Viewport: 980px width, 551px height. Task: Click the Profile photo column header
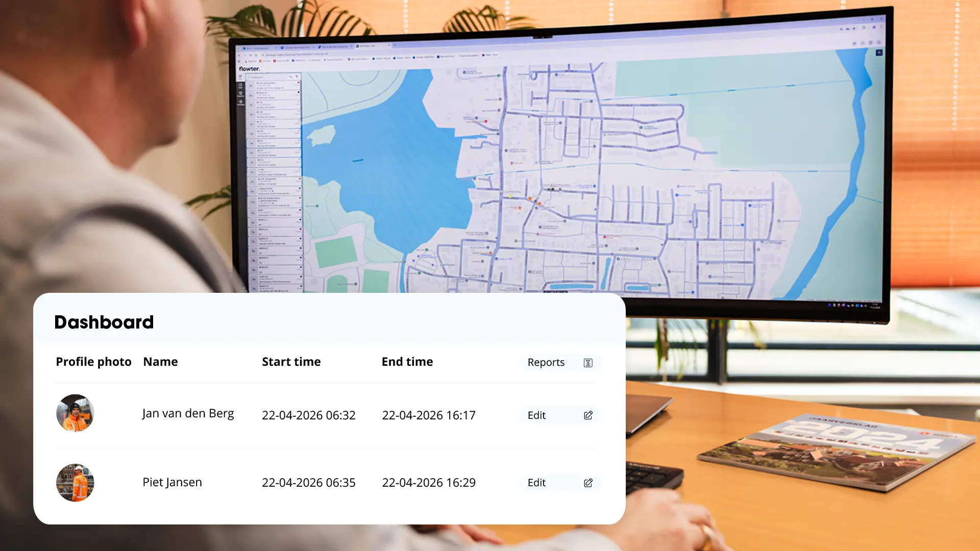click(93, 362)
